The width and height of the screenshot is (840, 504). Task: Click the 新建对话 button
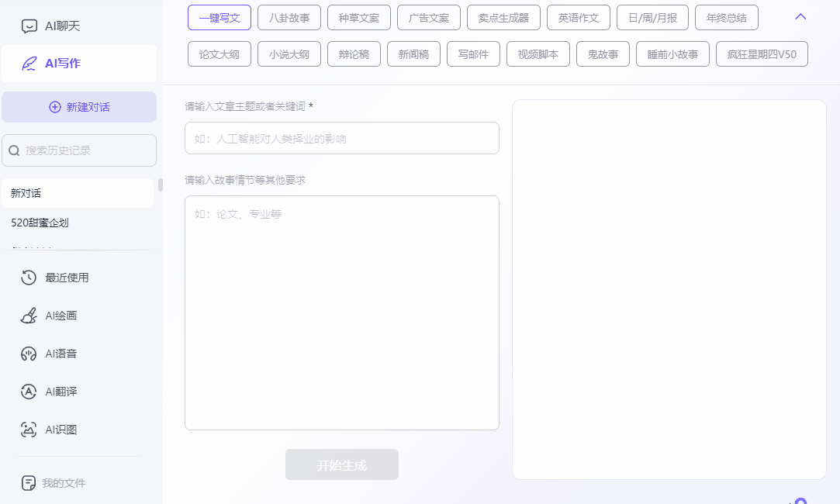point(79,107)
